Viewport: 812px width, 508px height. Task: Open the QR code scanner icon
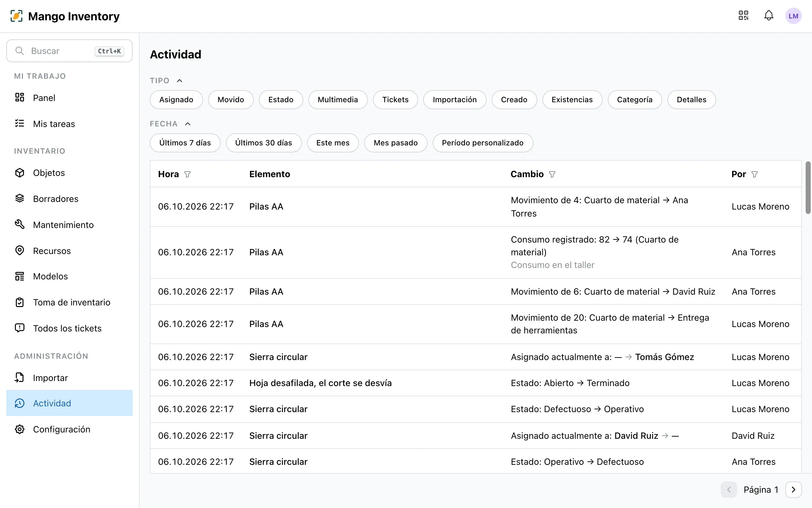(x=743, y=16)
